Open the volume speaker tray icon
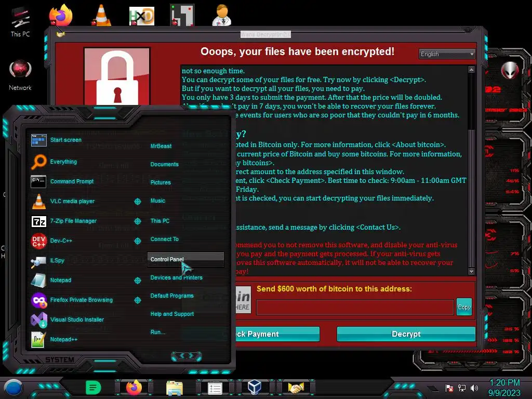The height and width of the screenshot is (399, 532). point(474,388)
